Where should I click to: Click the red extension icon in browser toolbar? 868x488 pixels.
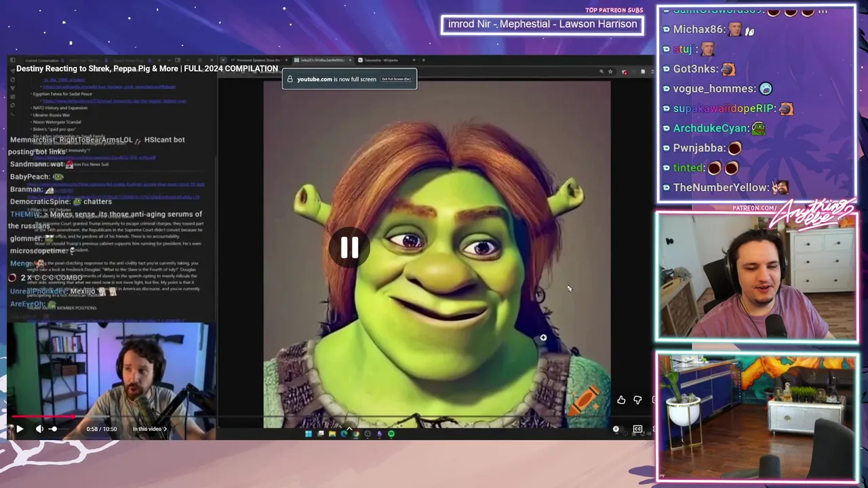click(624, 72)
